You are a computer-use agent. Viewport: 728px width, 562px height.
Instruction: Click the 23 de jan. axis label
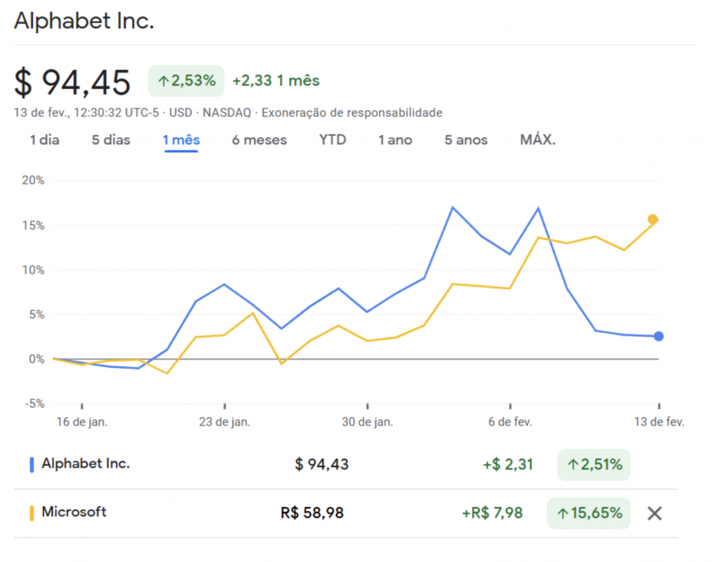[225, 422]
